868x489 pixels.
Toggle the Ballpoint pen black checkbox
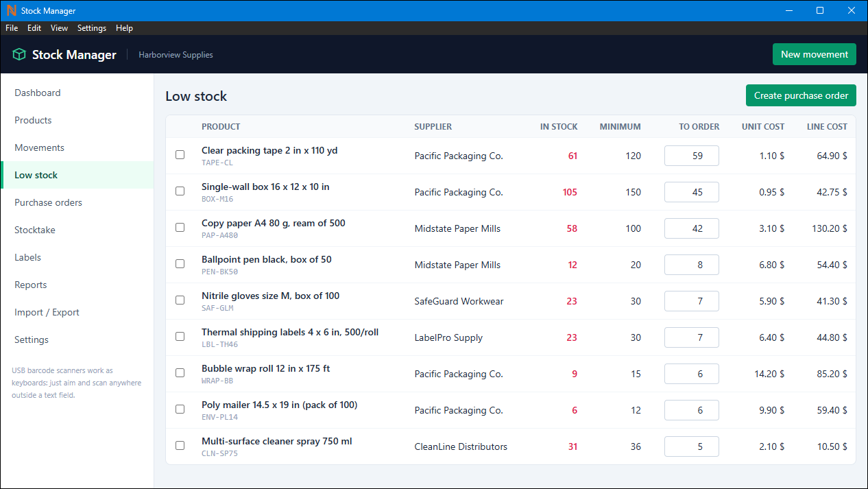click(x=180, y=264)
